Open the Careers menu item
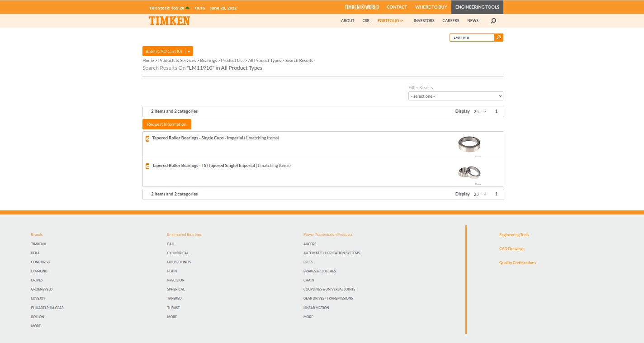The image size is (644, 343). point(451,21)
